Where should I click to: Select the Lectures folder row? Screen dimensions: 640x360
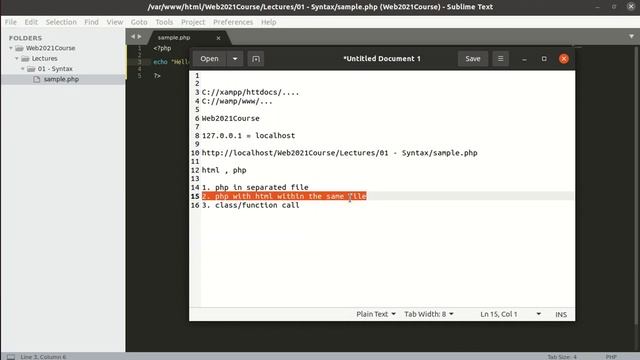[63, 58]
